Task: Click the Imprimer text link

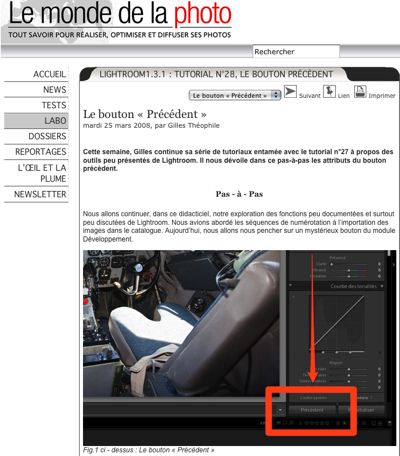Action: pyautogui.click(x=382, y=96)
